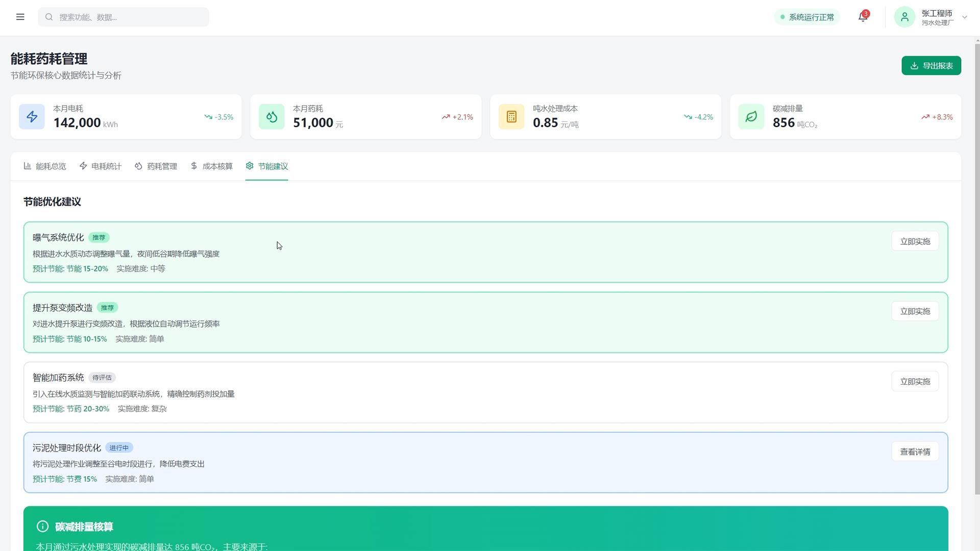Click the 142,000 kWh value
Viewport: 980px width, 551px height.
[85, 123]
